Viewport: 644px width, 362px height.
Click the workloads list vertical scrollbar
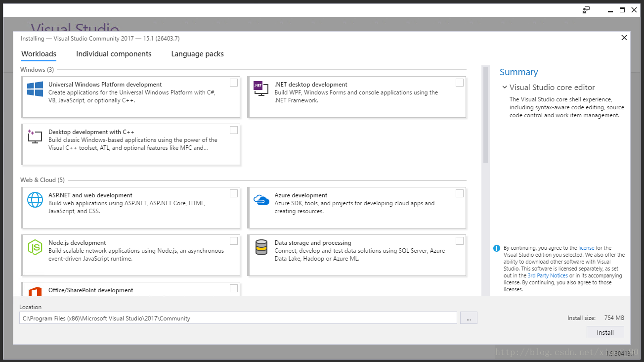click(485, 115)
